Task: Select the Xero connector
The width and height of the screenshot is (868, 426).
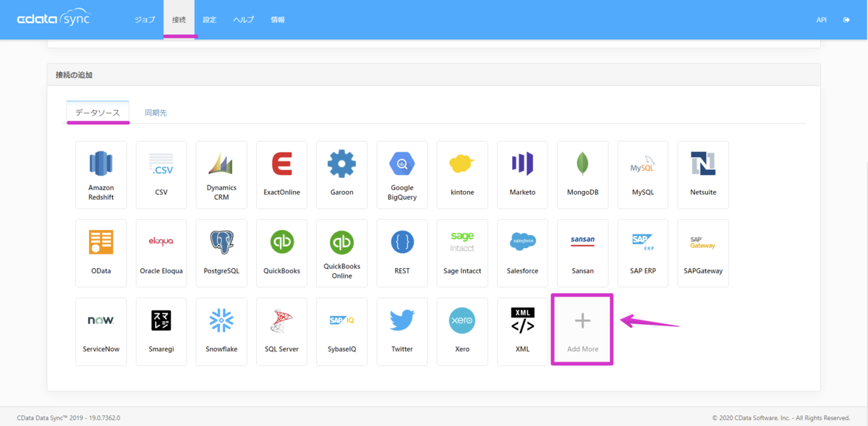Action: pos(462,332)
